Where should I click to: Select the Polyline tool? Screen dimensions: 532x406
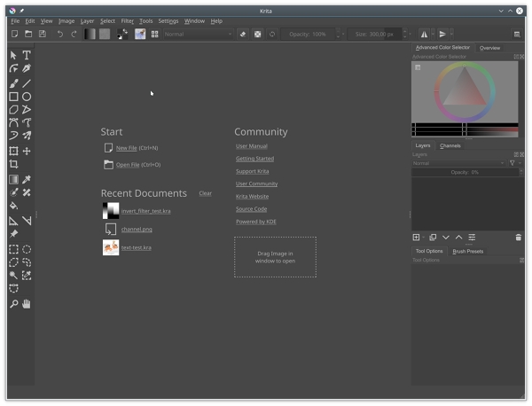click(27, 110)
